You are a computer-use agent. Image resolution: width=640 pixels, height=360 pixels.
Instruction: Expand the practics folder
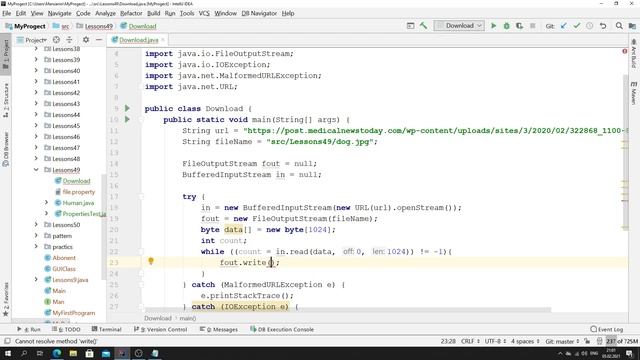click(36, 247)
